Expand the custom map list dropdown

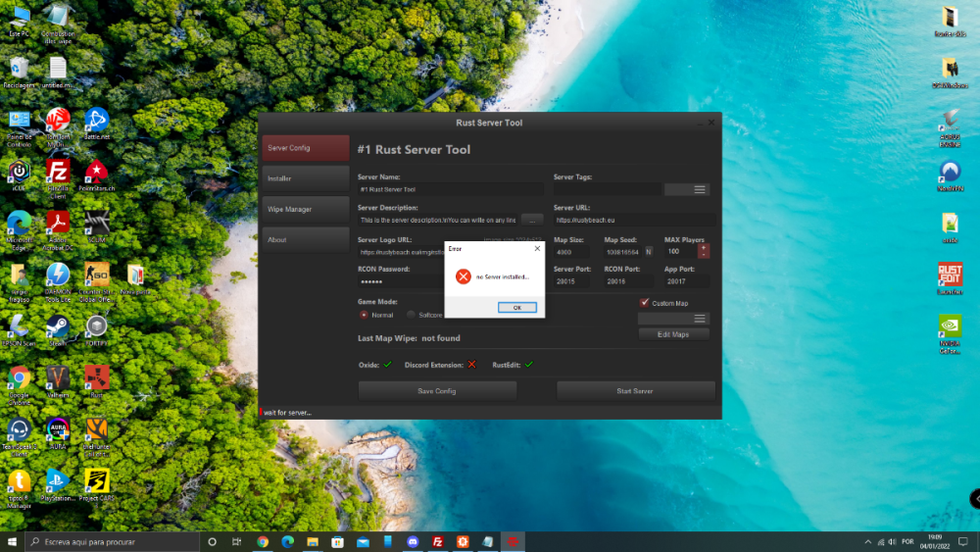[x=699, y=319]
